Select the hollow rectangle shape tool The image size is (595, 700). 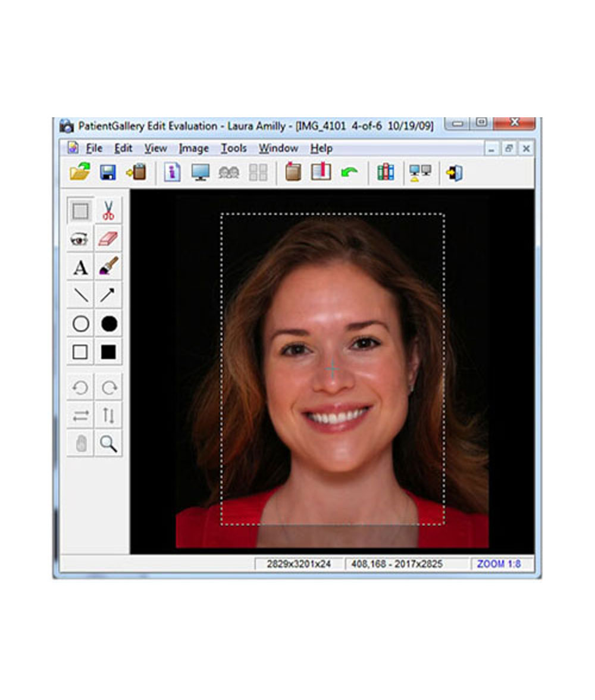pyautogui.click(x=80, y=352)
